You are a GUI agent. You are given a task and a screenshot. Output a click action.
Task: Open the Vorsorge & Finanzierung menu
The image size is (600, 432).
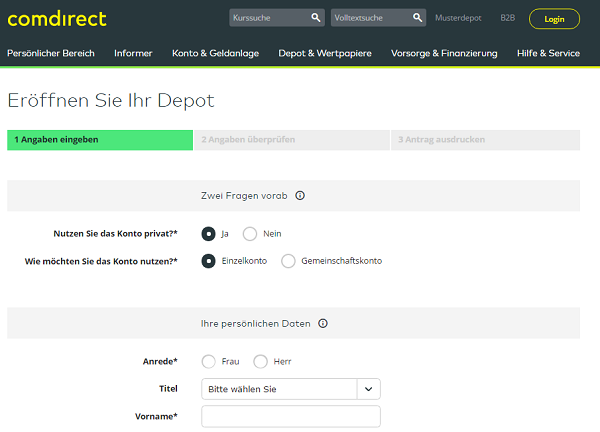(x=444, y=53)
